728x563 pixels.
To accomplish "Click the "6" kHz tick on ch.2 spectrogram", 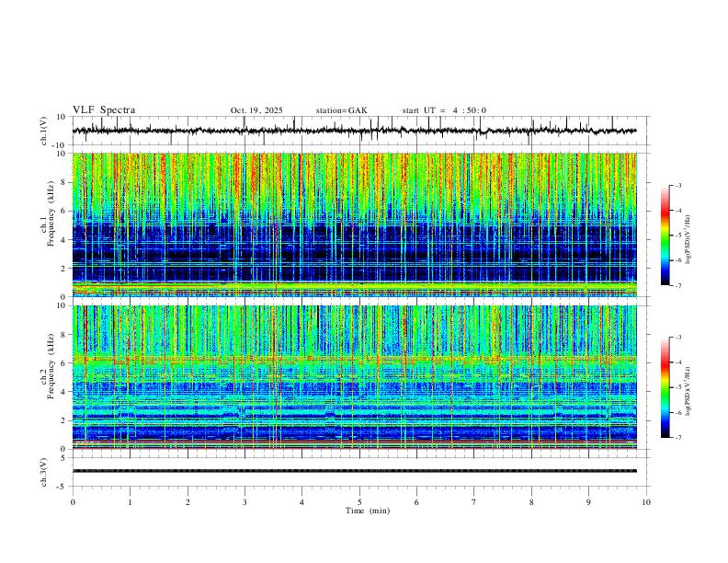I will click(64, 363).
